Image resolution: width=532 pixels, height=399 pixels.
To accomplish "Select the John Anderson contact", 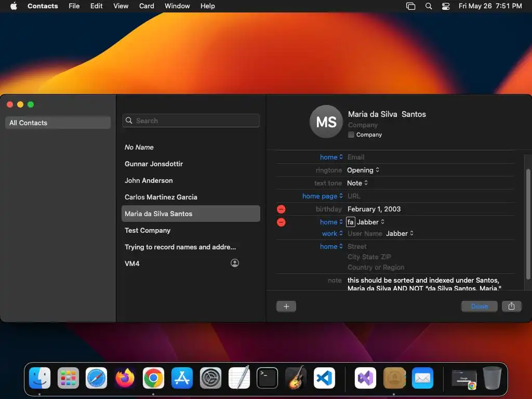I will (x=191, y=180).
